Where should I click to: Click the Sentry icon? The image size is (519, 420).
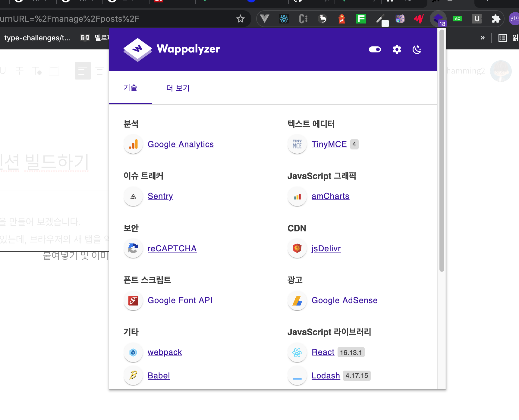[133, 197]
